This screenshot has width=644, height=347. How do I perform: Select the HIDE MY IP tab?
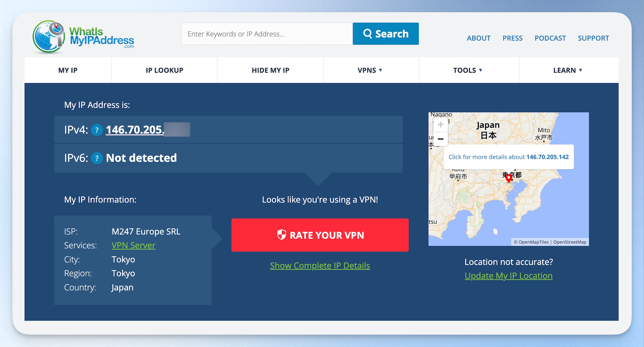coord(270,70)
